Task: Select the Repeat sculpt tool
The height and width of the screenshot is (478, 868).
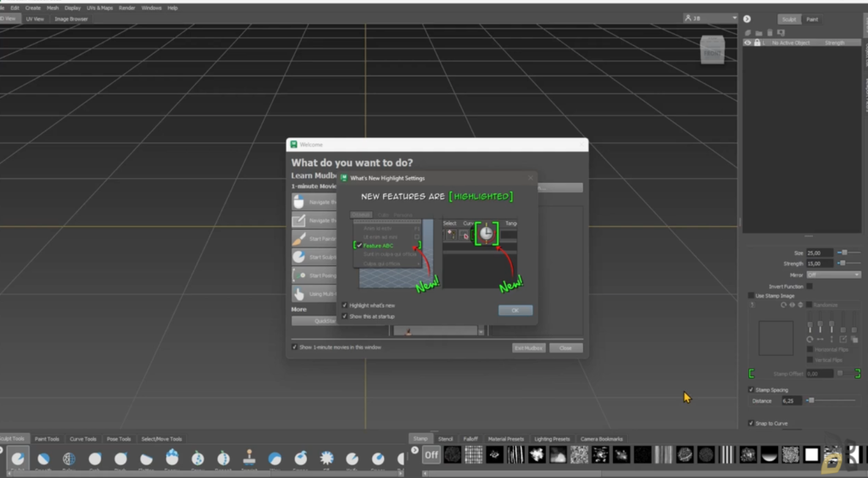Action: point(223,458)
